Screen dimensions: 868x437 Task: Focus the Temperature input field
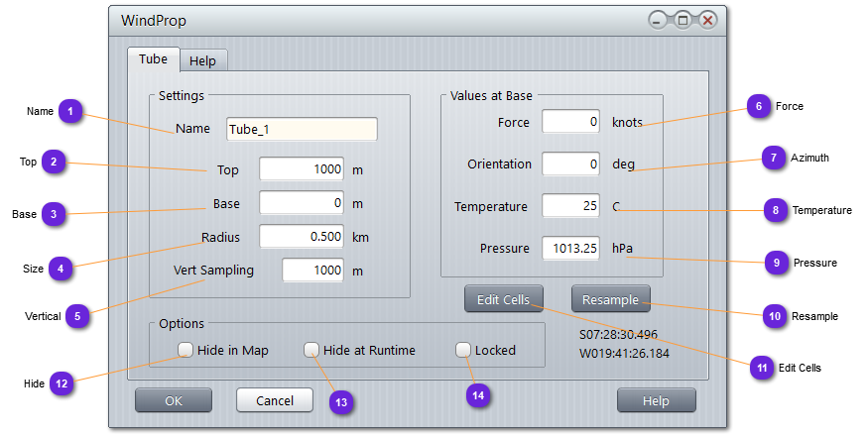(571, 206)
